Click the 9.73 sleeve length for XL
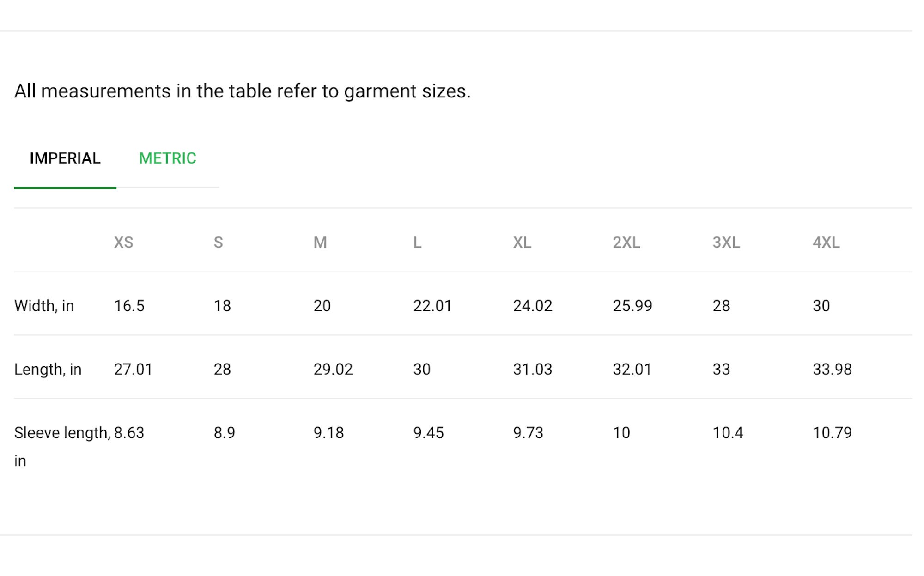This screenshot has width=924, height=576. (x=528, y=433)
